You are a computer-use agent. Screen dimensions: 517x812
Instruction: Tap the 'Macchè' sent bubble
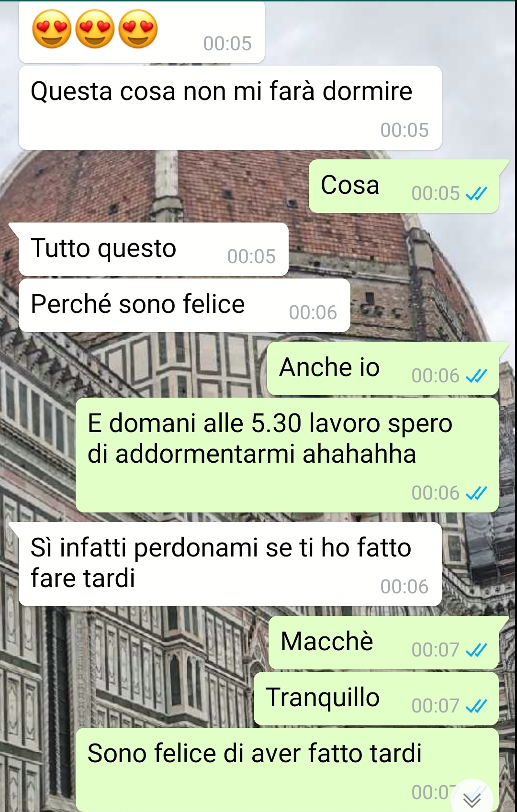pyautogui.click(x=384, y=643)
